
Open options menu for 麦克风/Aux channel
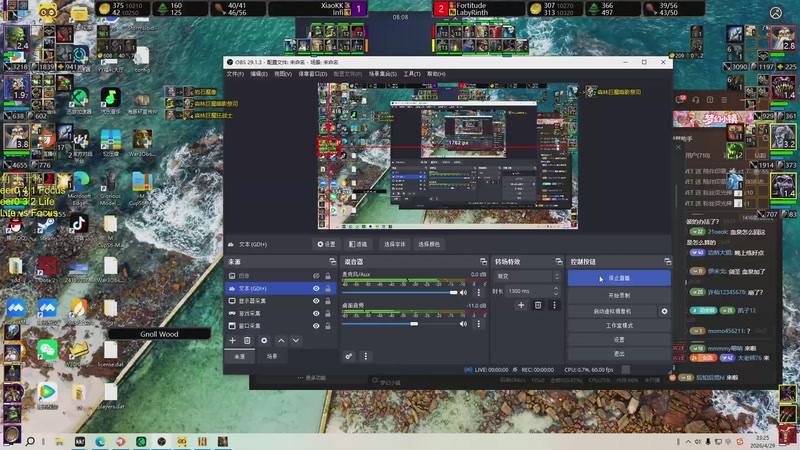[479, 292]
